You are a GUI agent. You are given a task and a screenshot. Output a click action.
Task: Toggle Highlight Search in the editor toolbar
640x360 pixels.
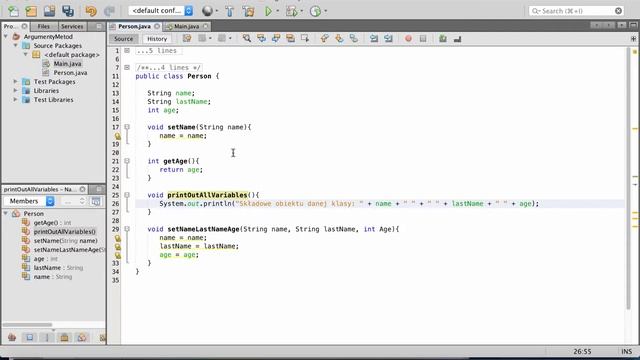point(290,38)
